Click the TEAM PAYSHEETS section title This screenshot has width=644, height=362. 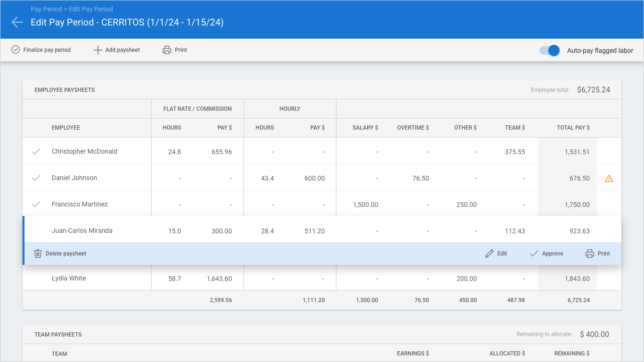point(58,335)
